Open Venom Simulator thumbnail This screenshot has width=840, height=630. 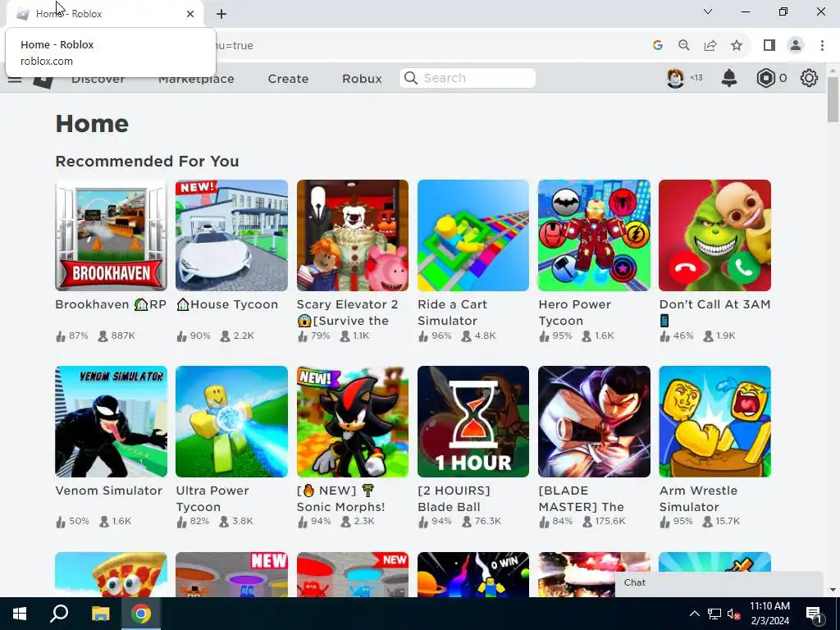[111, 422]
